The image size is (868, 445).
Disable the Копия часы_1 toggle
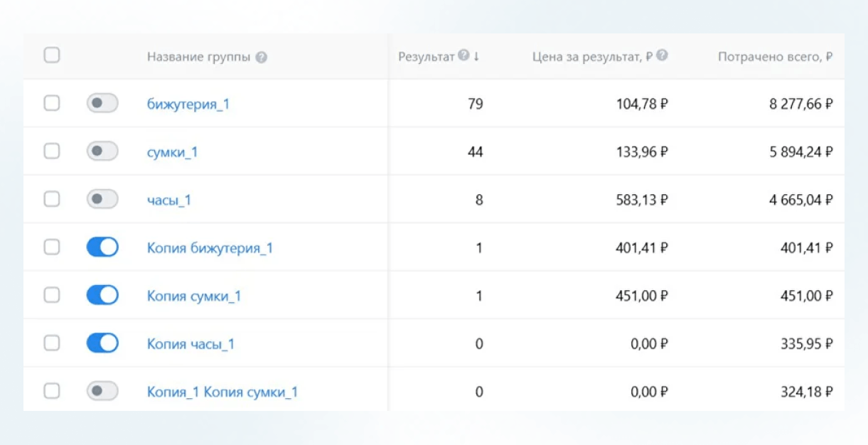coord(102,343)
